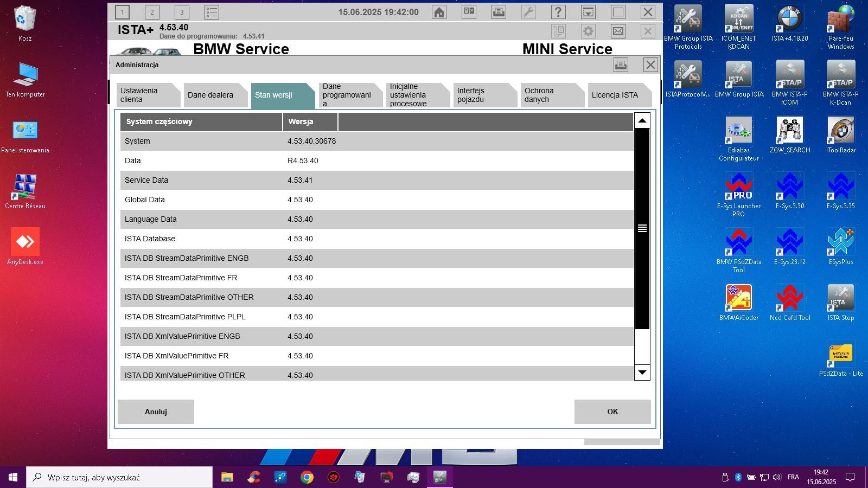
Task: Open the ISTA wrench tools icon
Action: point(528,12)
